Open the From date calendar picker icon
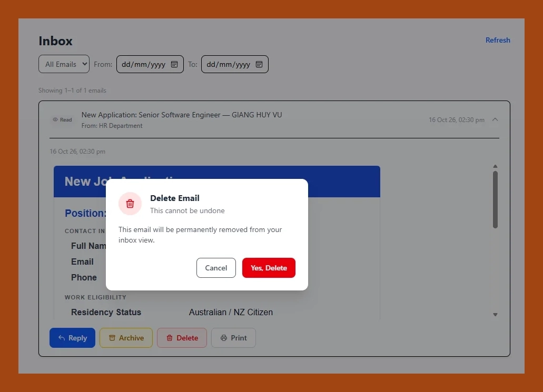The width and height of the screenshot is (543, 392). click(x=174, y=64)
